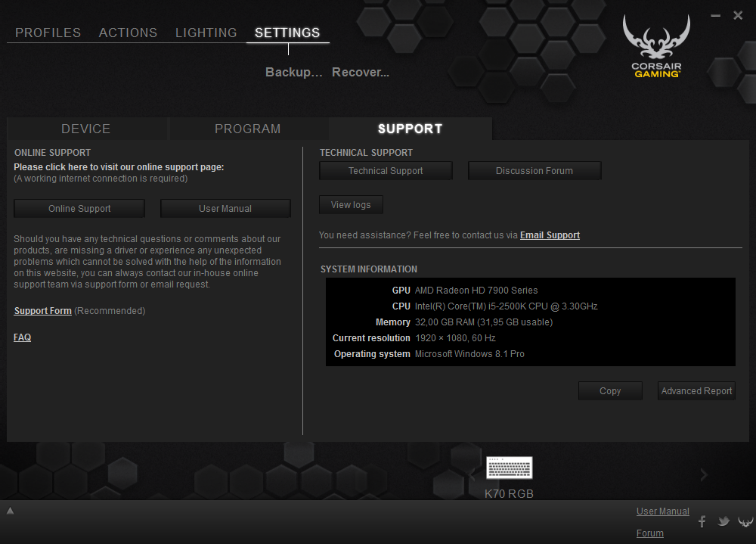
Task: Open the Support Form link
Action: point(43,311)
